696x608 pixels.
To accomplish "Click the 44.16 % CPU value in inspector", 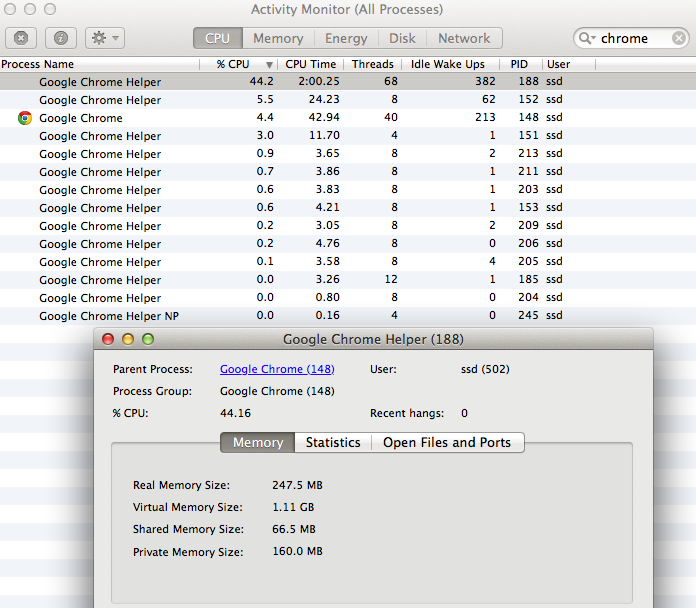I will click(235, 413).
